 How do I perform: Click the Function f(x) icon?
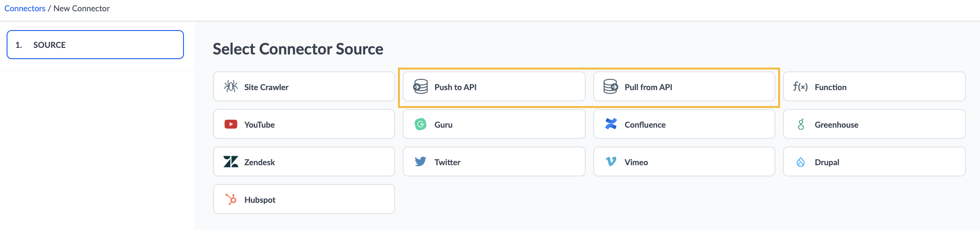click(801, 86)
